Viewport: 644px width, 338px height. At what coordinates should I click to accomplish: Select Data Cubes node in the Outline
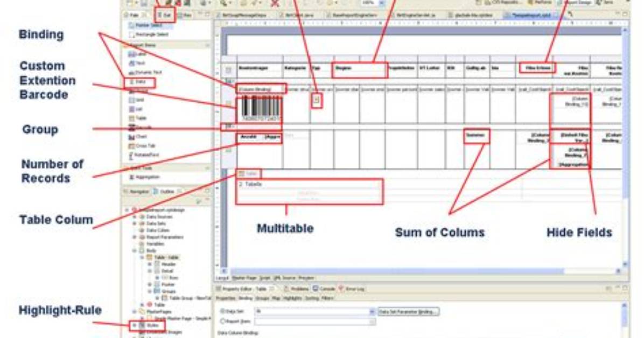coord(154,230)
